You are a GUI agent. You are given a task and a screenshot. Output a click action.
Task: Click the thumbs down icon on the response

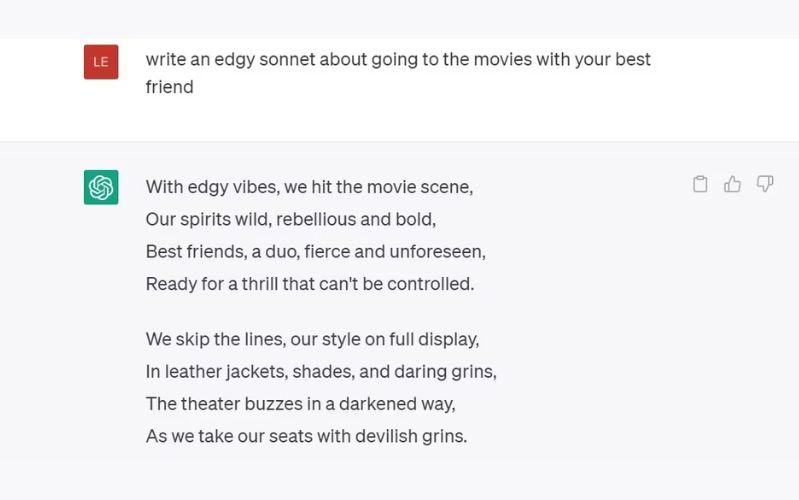(765, 184)
